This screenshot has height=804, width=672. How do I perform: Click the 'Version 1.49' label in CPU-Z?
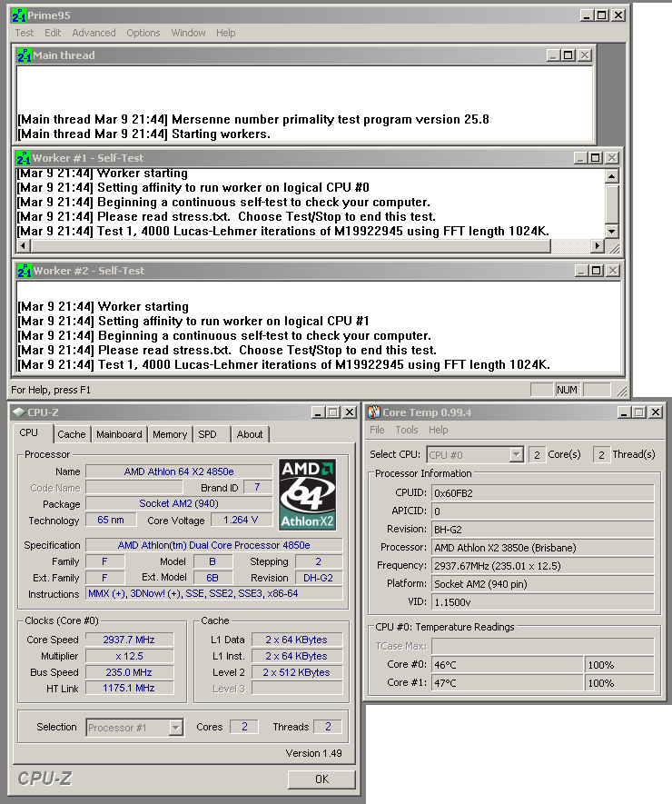pos(313,753)
